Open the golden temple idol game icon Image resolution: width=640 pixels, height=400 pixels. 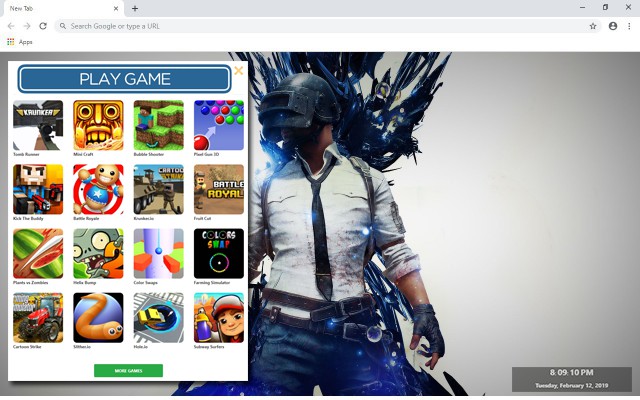click(x=98, y=125)
